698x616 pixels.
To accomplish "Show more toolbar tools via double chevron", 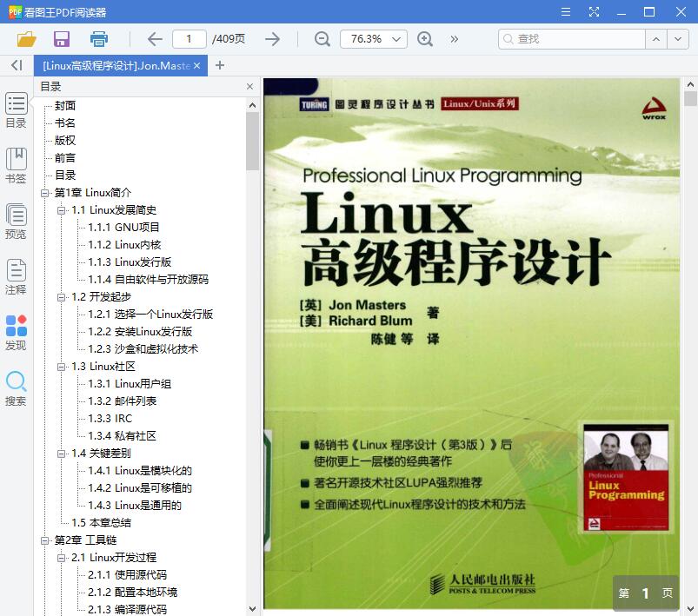I will click(454, 39).
